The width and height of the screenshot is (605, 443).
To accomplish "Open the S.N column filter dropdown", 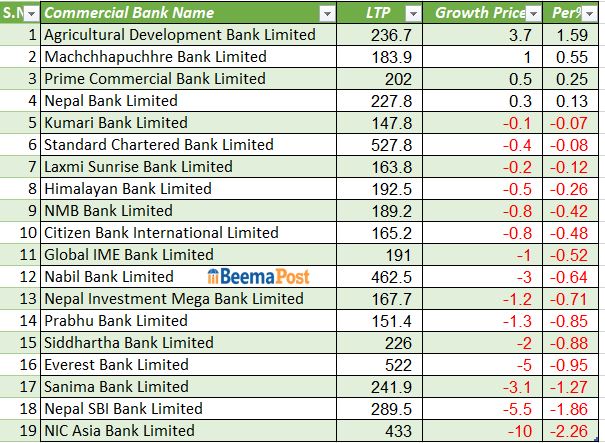I will coord(30,13).
